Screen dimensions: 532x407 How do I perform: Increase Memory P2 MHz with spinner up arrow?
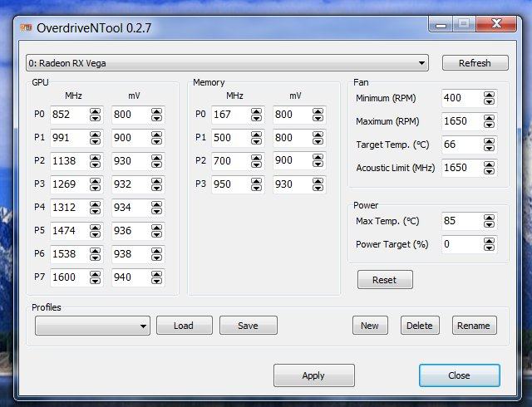tap(256, 158)
